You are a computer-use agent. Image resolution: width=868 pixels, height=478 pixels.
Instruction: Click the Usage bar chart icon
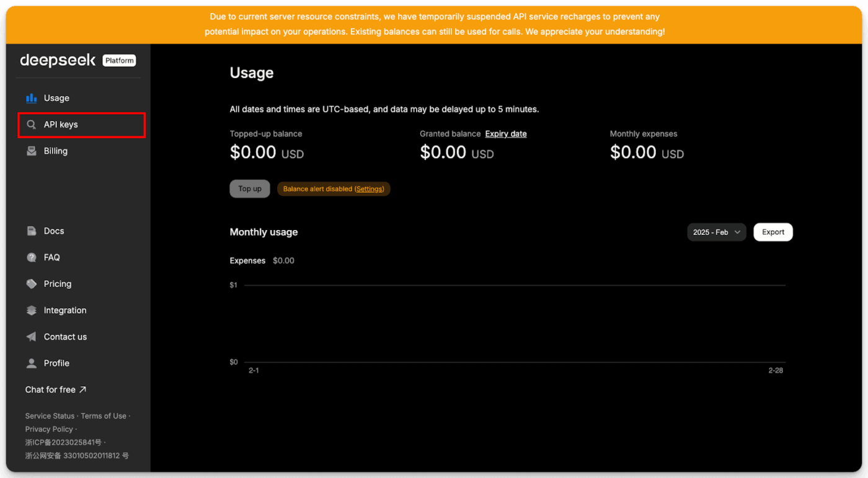point(31,98)
